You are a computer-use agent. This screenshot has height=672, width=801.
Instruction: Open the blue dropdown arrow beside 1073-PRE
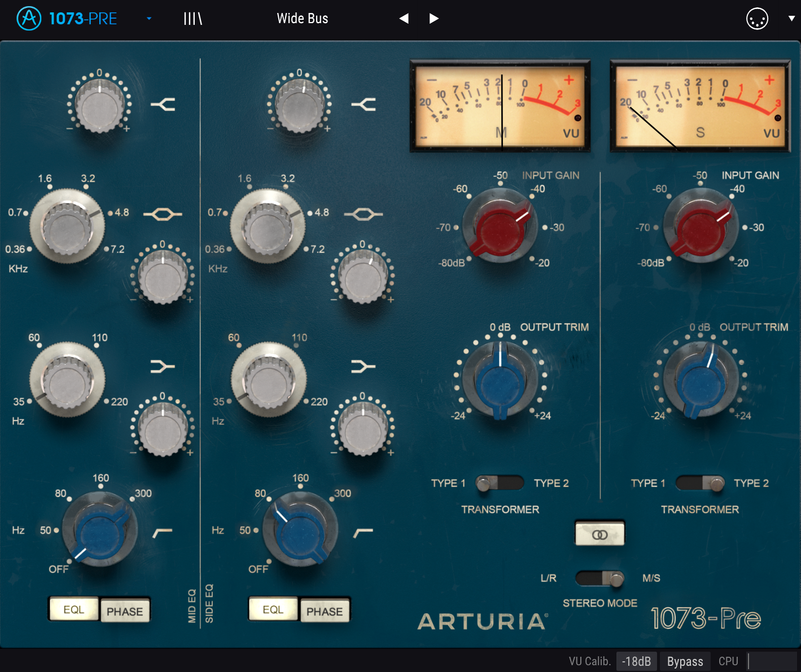149,19
